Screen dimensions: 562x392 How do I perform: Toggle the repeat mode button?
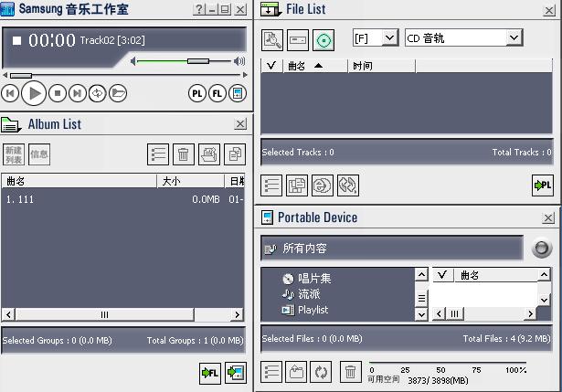[98, 93]
